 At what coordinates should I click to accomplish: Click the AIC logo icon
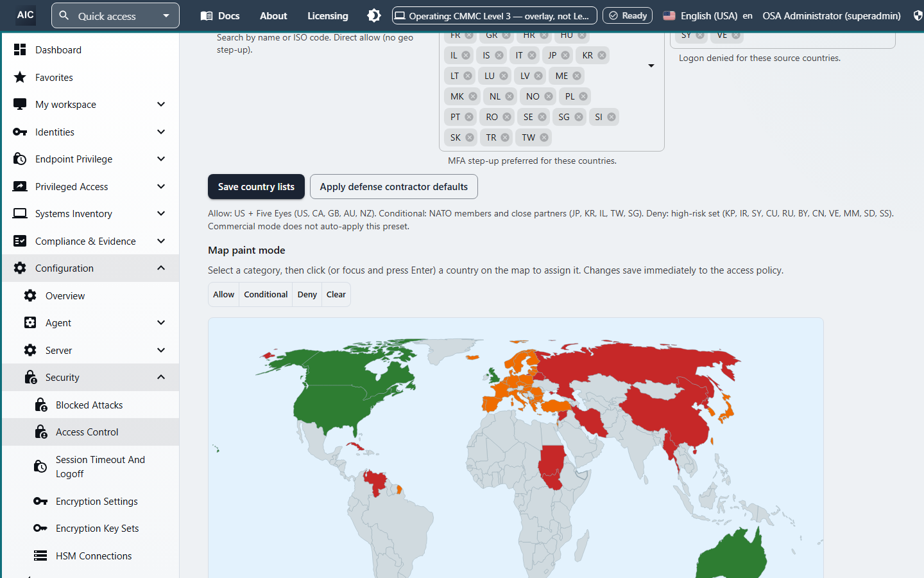coord(26,15)
